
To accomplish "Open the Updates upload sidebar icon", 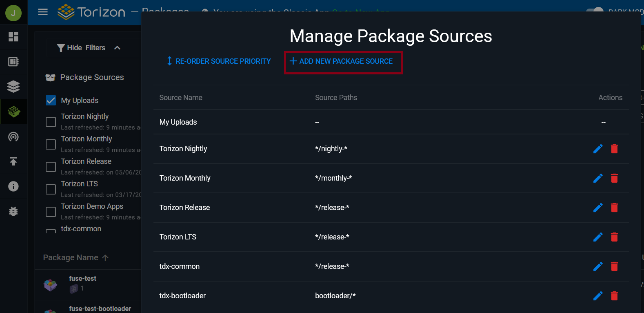I will 13,161.
